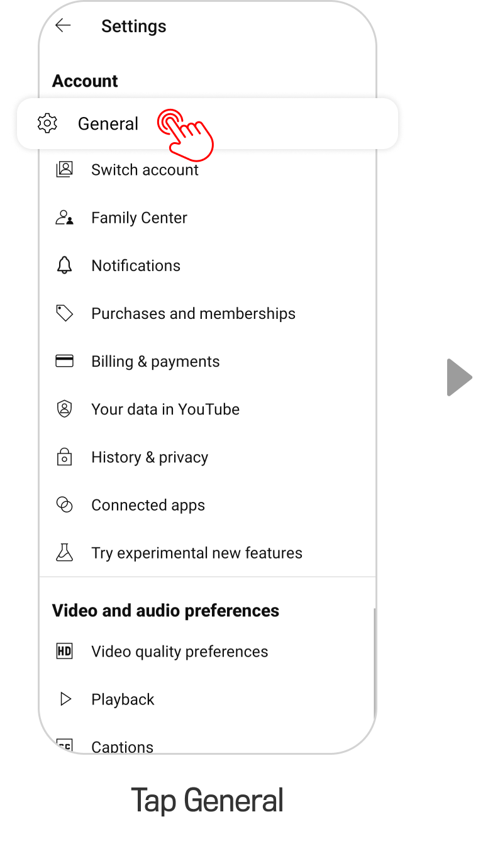
Task: Click the gray next-step arrow
Action: pos(459,377)
